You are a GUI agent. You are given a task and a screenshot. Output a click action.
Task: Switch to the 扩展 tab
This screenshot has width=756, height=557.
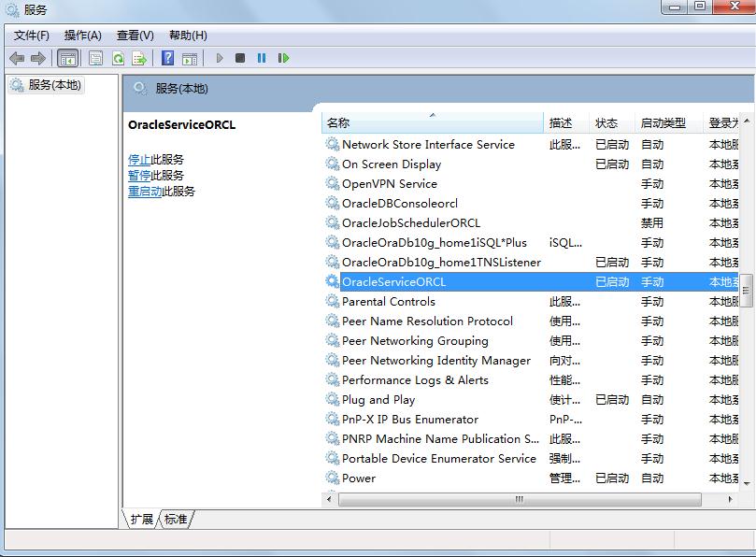(x=141, y=519)
